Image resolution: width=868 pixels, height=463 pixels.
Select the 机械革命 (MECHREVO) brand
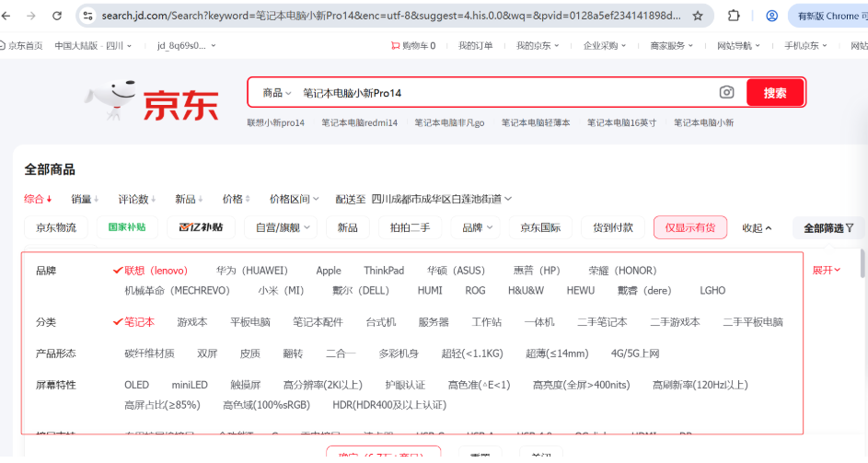tap(177, 290)
